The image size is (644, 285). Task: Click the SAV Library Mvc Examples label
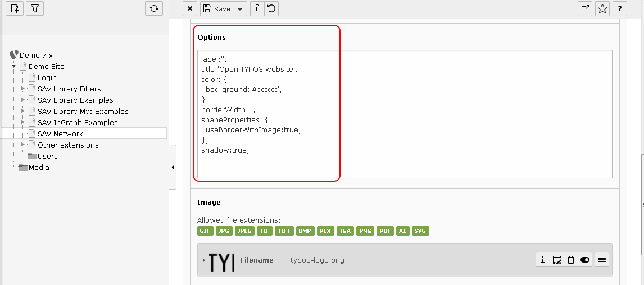tap(83, 111)
